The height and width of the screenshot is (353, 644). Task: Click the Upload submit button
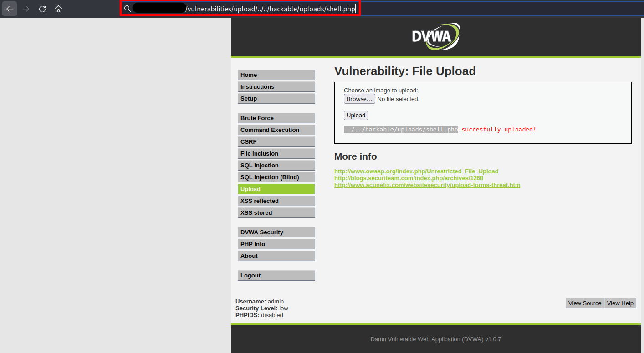pyautogui.click(x=356, y=116)
